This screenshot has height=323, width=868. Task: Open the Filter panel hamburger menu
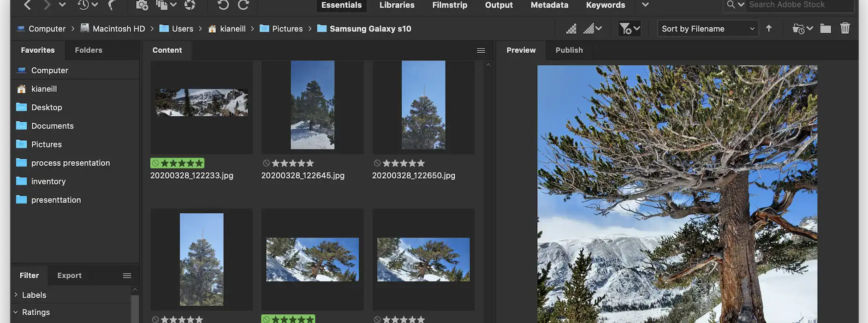pyautogui.click(x=127, y=275)
